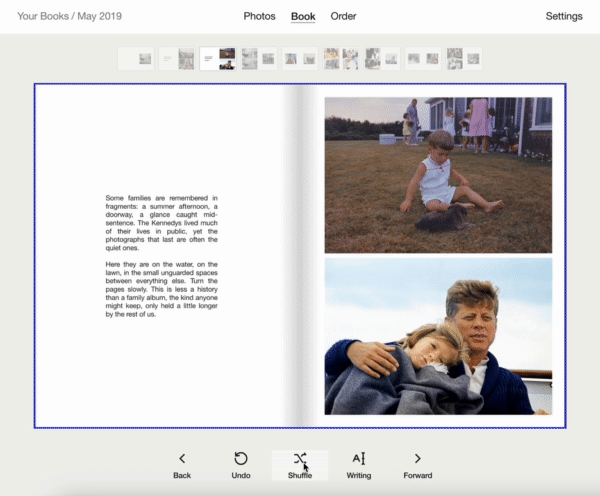Switch to the Photos tab

pos(259,16)
